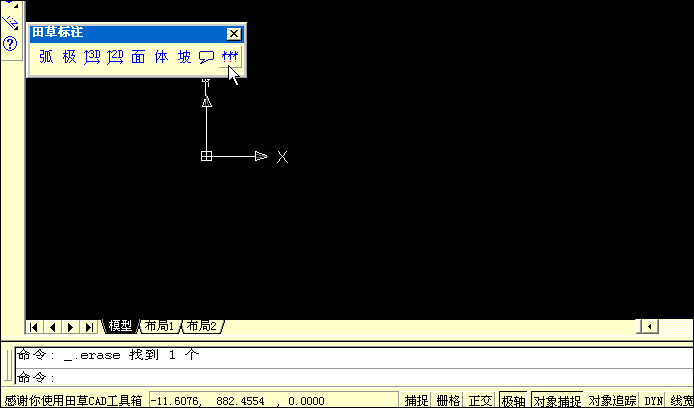Disable 对象捕捉 object snap
694x408 pixels.
pyautogui.click(x=557, y=400)
